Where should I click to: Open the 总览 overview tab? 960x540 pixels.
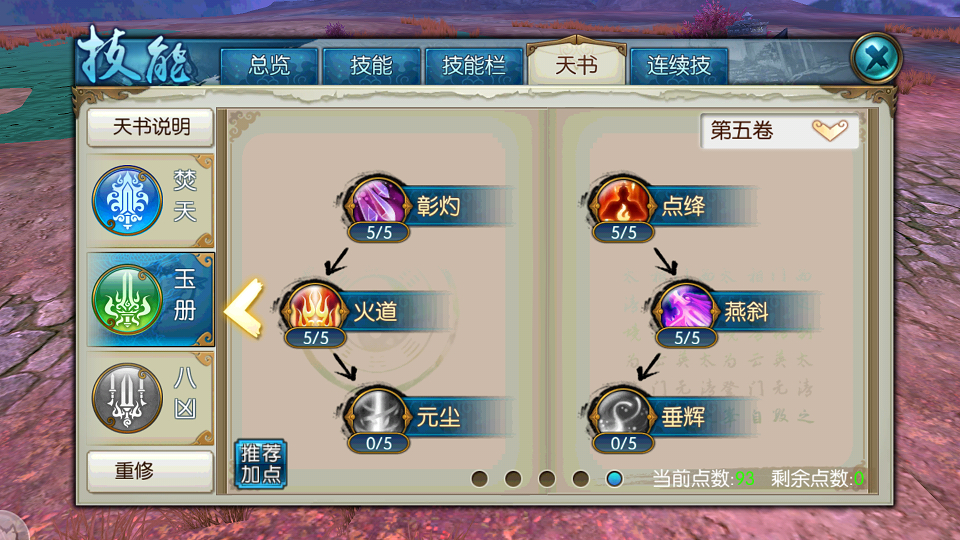click(269, 66)
